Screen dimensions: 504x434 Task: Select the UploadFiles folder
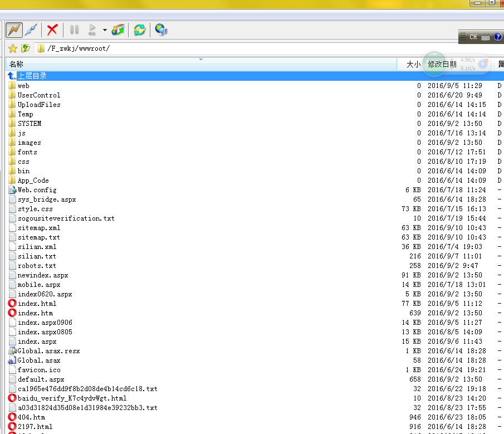point(38,105)
